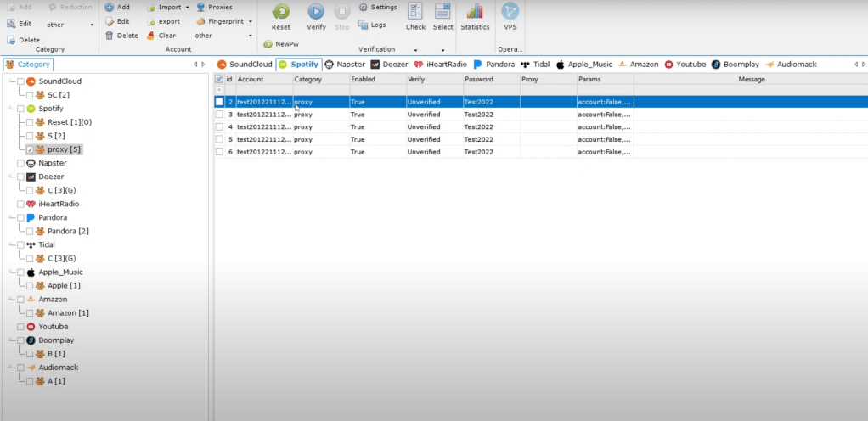Open the Statistics chart icon
This screenshot has height=421, width=868.
(475, 12)
